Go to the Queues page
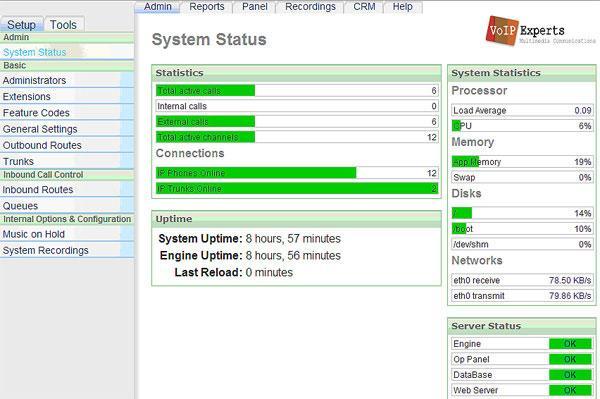 67,206
